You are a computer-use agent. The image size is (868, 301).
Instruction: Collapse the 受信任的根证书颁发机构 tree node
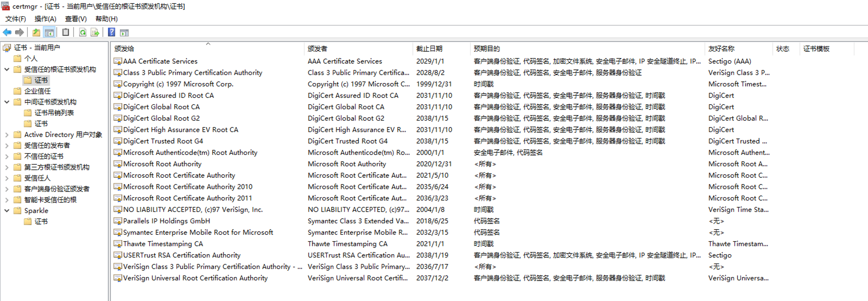(x=7, y=70)
